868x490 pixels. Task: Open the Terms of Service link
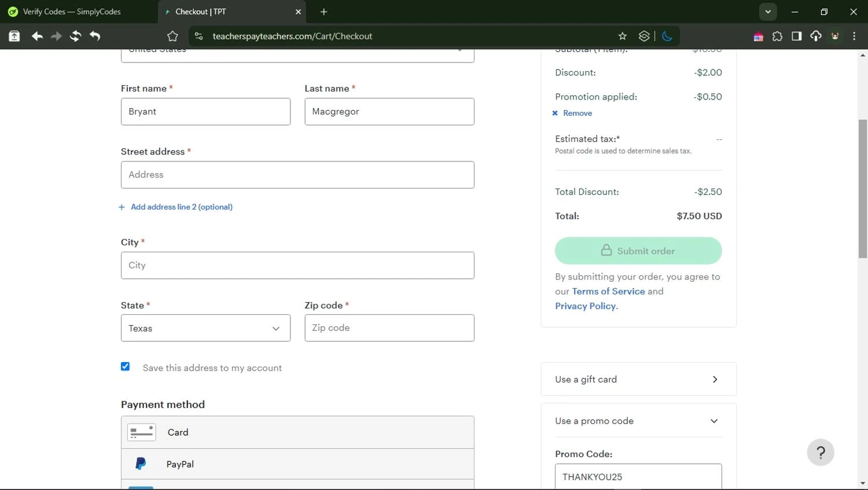tap(608, 292)
